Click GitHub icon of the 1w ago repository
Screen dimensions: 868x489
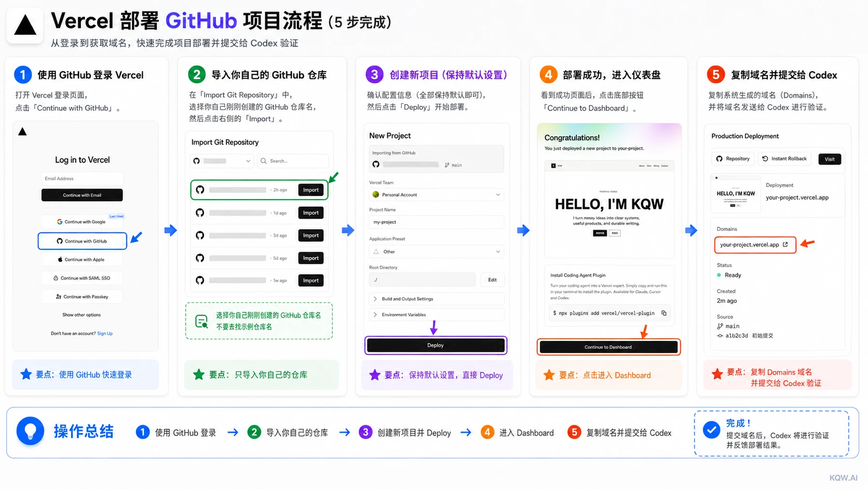200,281
